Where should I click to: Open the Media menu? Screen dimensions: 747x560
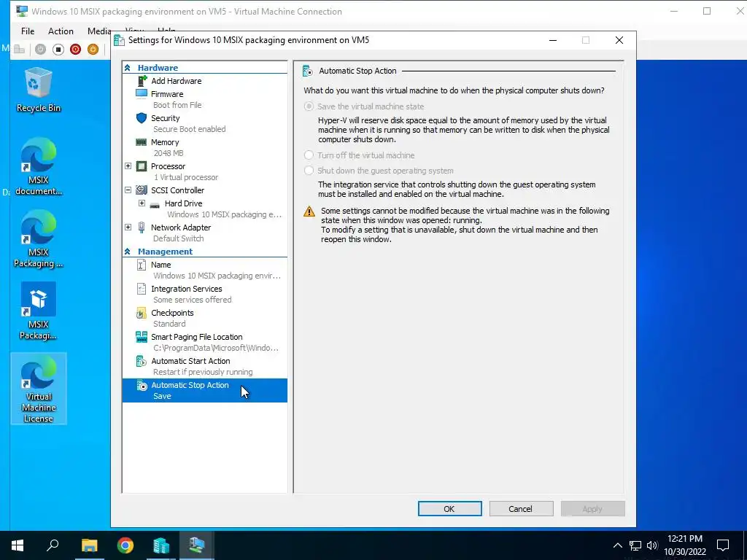[x=98, y=31]
